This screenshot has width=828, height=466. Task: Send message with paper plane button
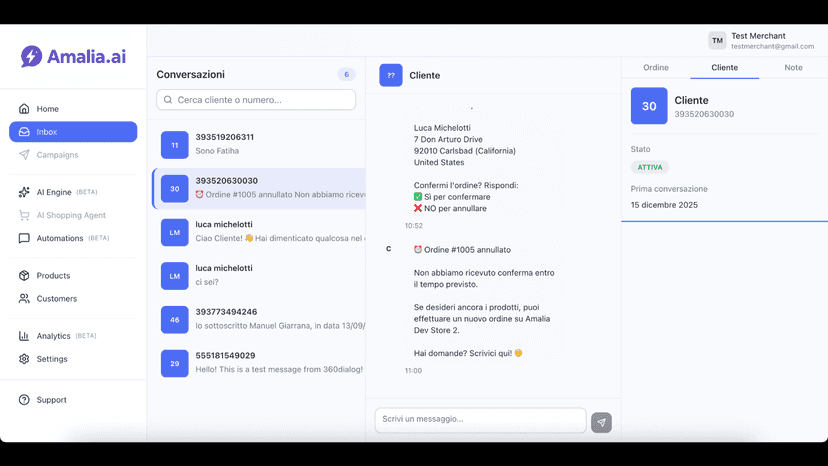tap(601, 423)
